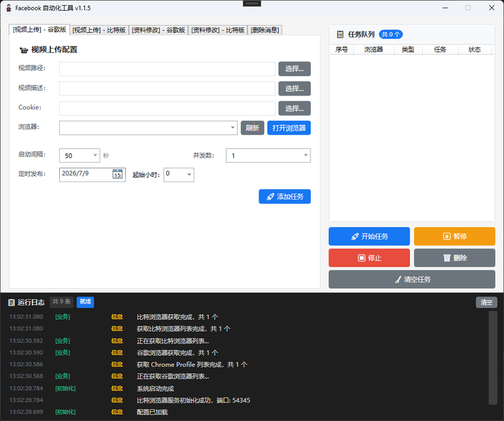Open the [资料修改] - 比特版 tab
This screenshot has height=421, width=504.
(218, 30)
